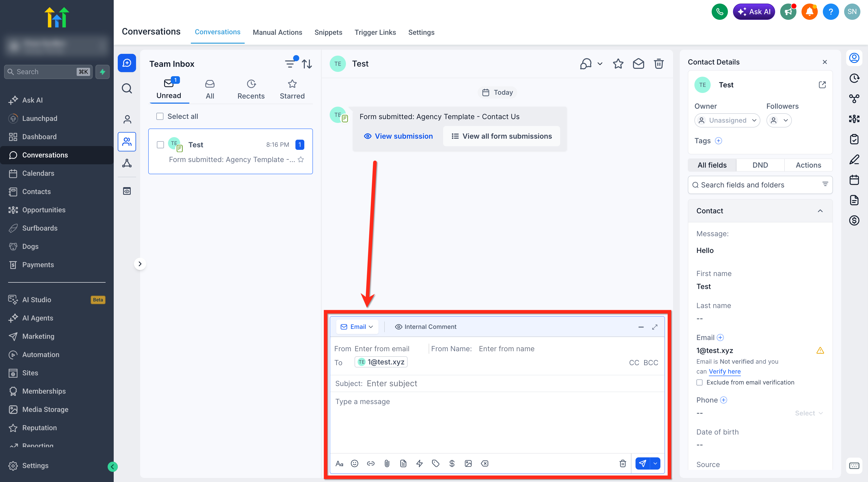
Task: Switch to Manual Actions tab
Action: pyautogui.click(x=277, y=32)
